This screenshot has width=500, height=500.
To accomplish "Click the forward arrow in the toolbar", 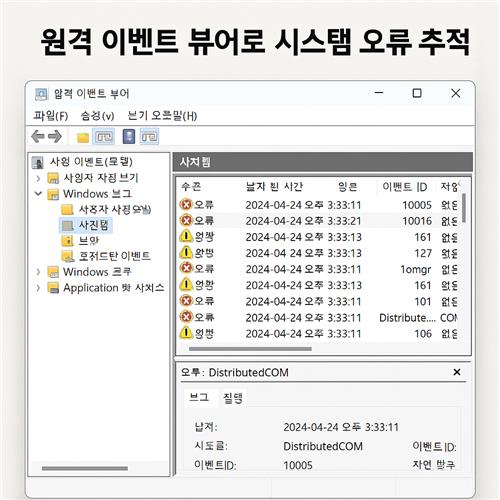I will pyautogui.click(x=55, y=137).
